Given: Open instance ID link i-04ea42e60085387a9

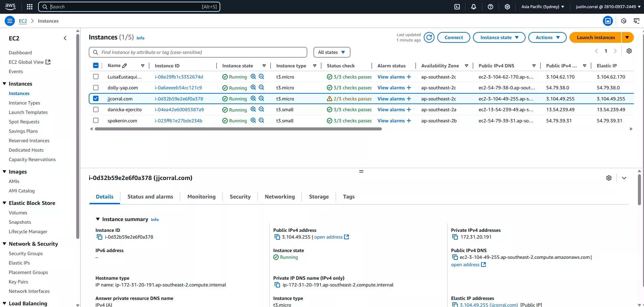Looking at the screenshot, I should click(x=179, y=110).
